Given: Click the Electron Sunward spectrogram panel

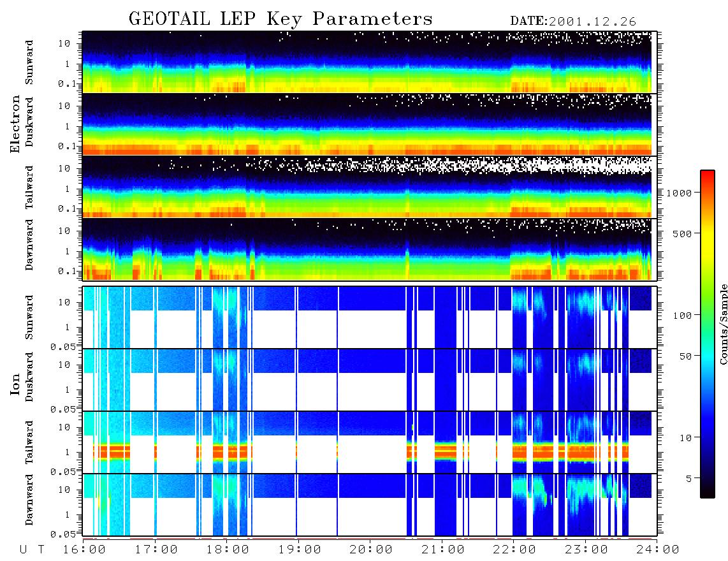Looking at the screenshot, I should point(370,62).
